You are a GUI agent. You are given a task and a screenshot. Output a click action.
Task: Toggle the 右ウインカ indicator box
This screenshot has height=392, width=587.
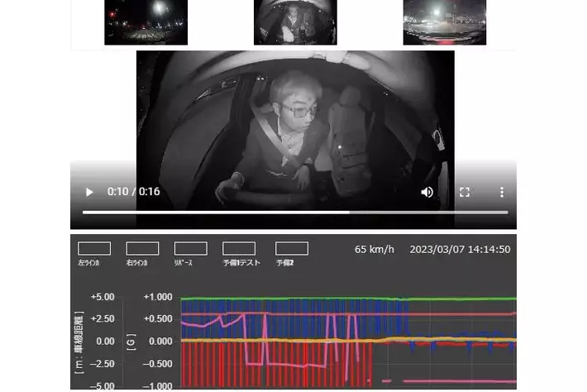click(142, 248)
